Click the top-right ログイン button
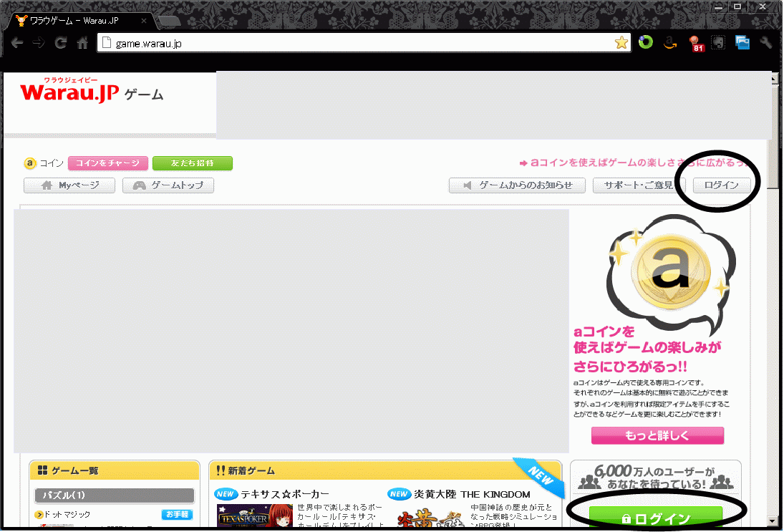 [x=722, y=185]
